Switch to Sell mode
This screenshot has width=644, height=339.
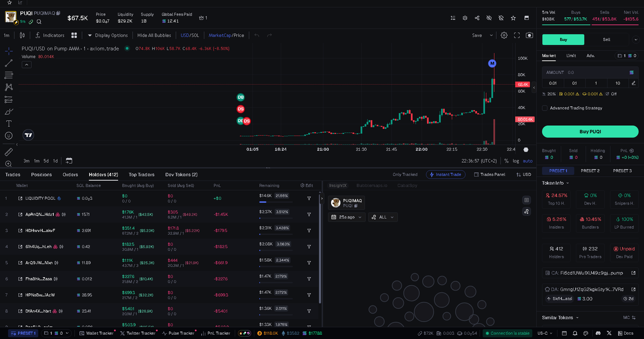point(606,39)
